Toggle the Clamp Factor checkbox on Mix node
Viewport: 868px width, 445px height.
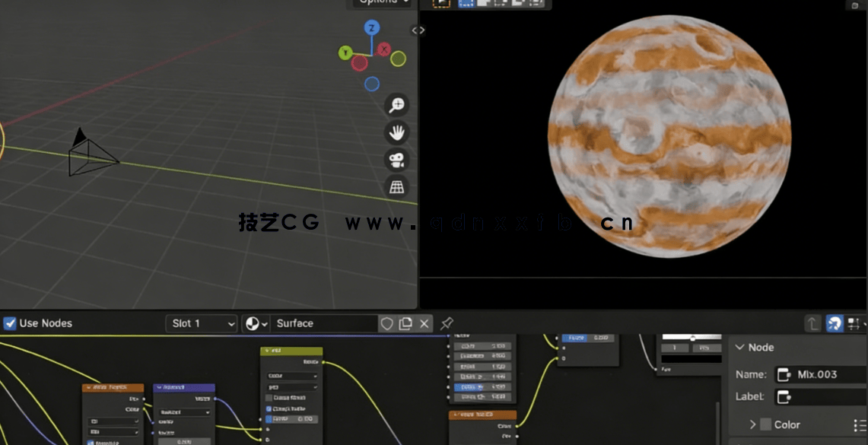pyautogui.click(x=268, y=408)
